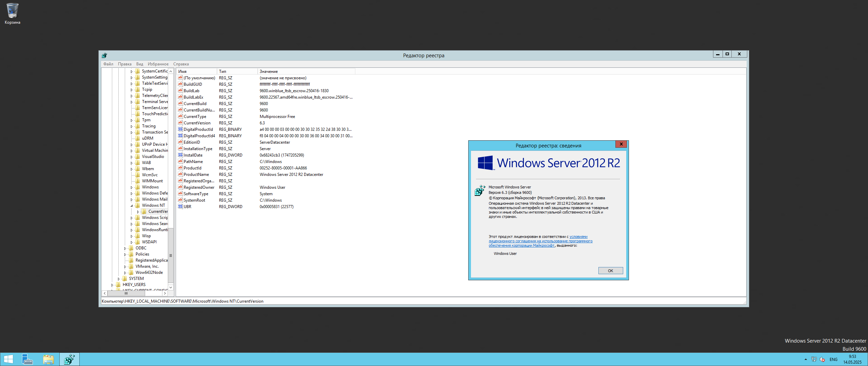Select the WIMMount folder icon
The image size is (868, 366).
(138, 181)
